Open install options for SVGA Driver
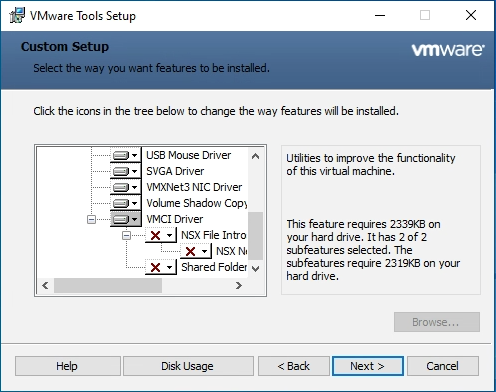This screenshot has width=496, height=392. pyautogui.click(x=125, y=171)
